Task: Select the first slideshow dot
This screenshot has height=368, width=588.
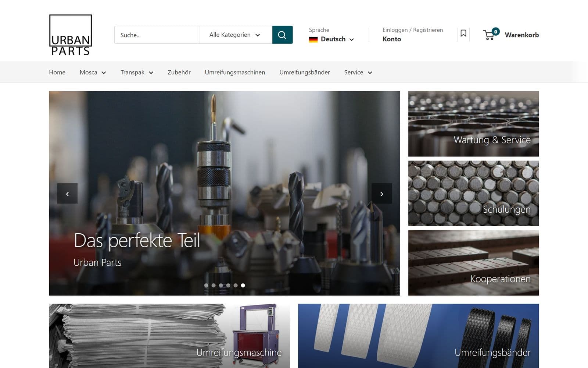Action: coord(206,285)
